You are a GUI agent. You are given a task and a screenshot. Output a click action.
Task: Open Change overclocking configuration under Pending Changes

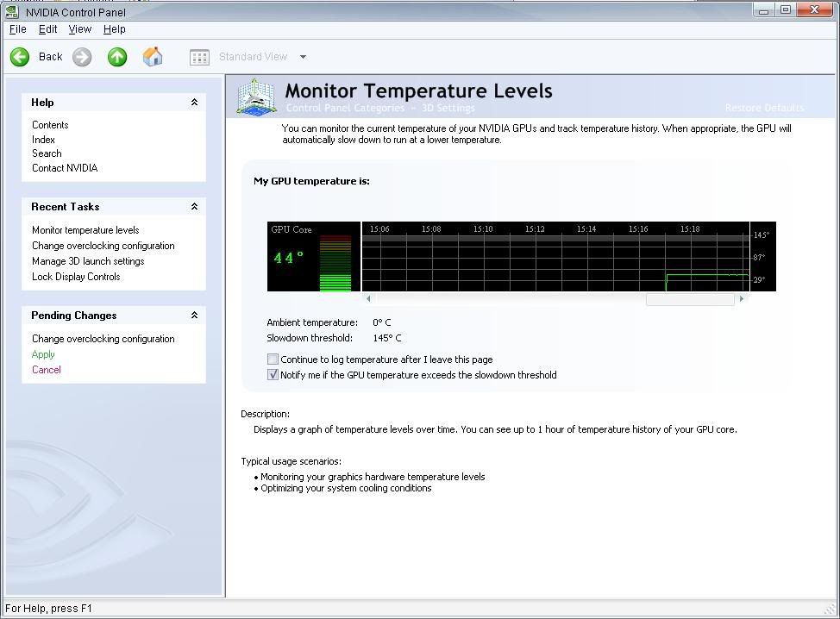click(103, 339)
